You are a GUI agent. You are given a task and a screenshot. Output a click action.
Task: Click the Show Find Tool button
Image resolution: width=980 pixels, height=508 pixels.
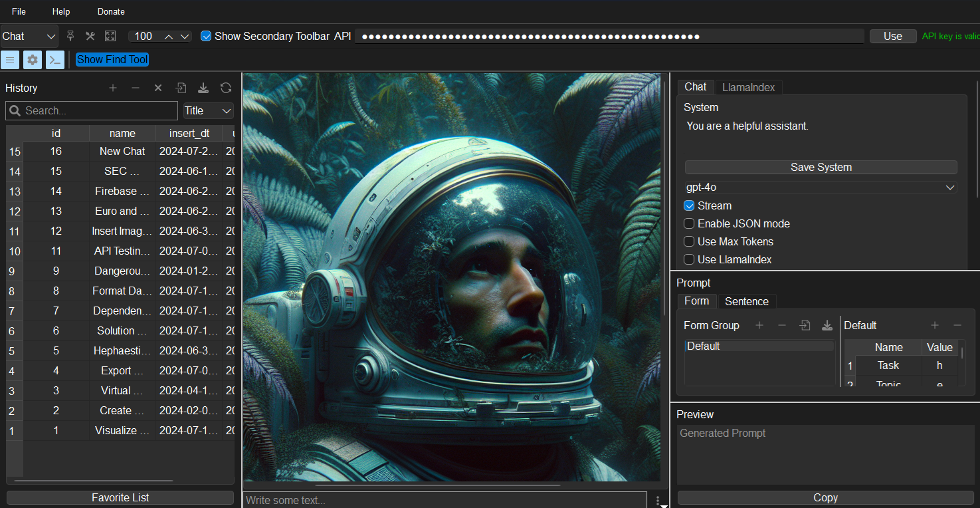tap(112, 59)
